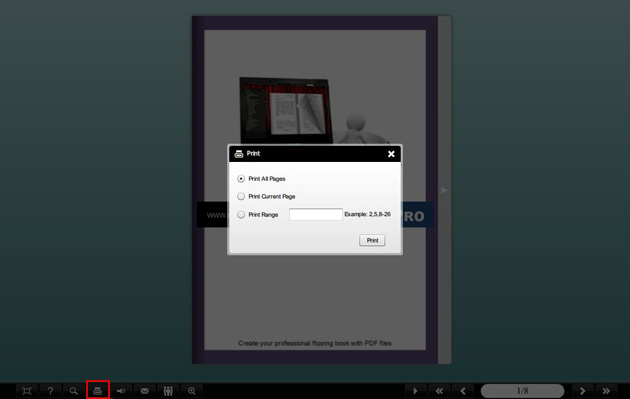Image resolution: width=630 pixels, height=399 pixels.
Task: Open the search magnifier tool
Action: [x=74, y=391]
